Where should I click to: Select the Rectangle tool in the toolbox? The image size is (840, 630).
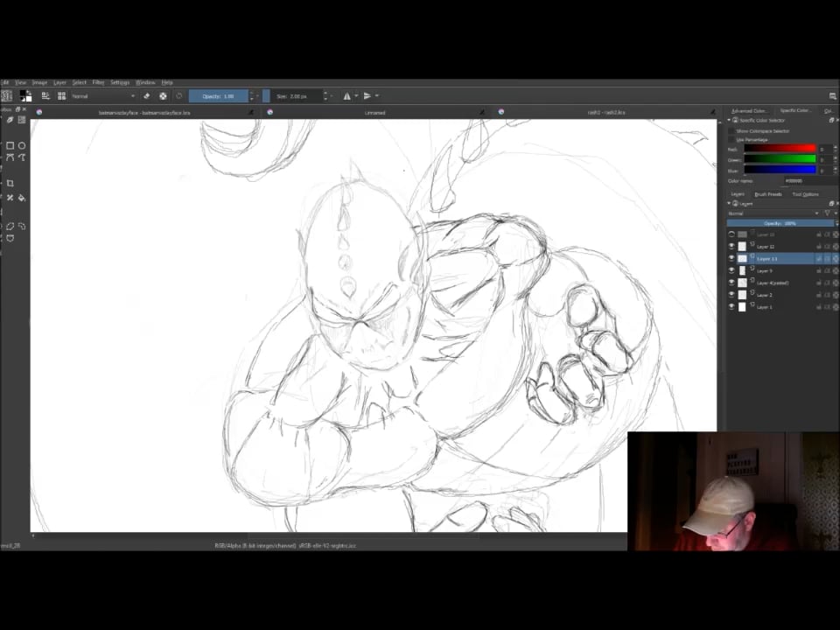10,145
